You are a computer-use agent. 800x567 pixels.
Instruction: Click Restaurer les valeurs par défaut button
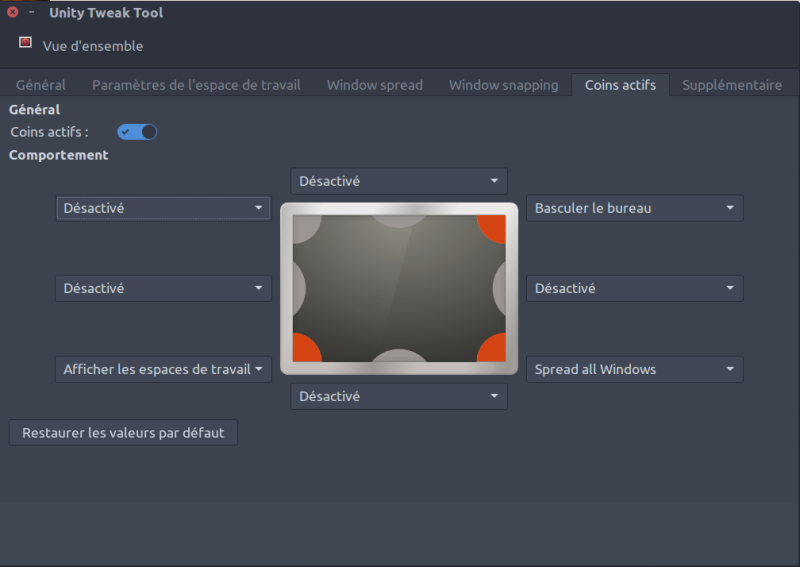coord(123,433)
